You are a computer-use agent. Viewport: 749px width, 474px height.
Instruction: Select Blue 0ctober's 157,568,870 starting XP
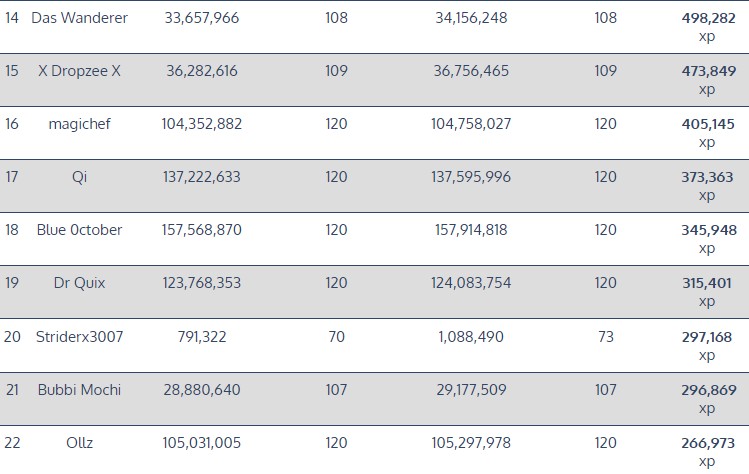pos(201,230)
